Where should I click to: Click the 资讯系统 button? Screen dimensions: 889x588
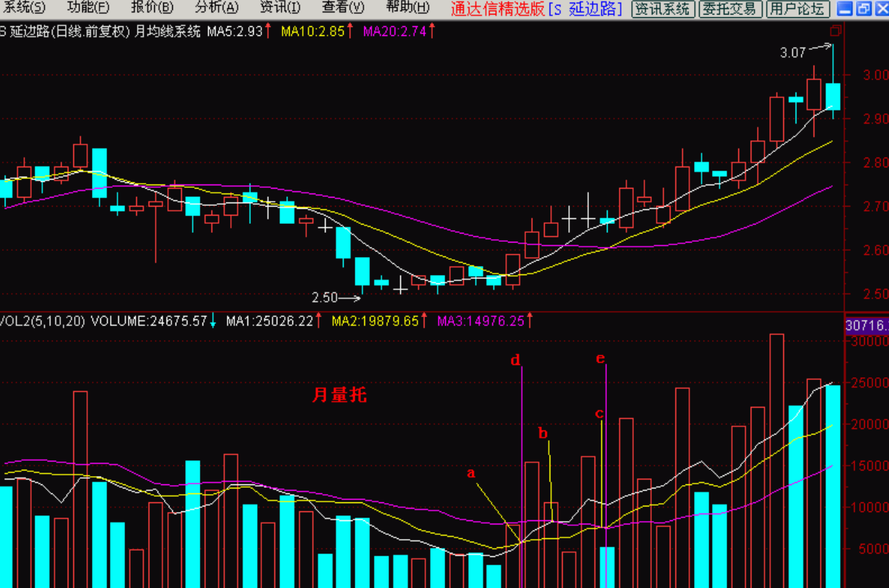(663, 9)
